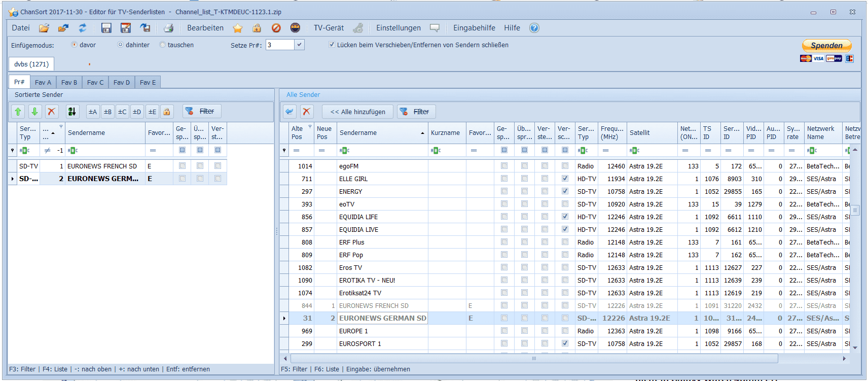The height and width of the screenshot is (381, 868).
Task: Click the Setze Pr# input field
Action: 280,45
